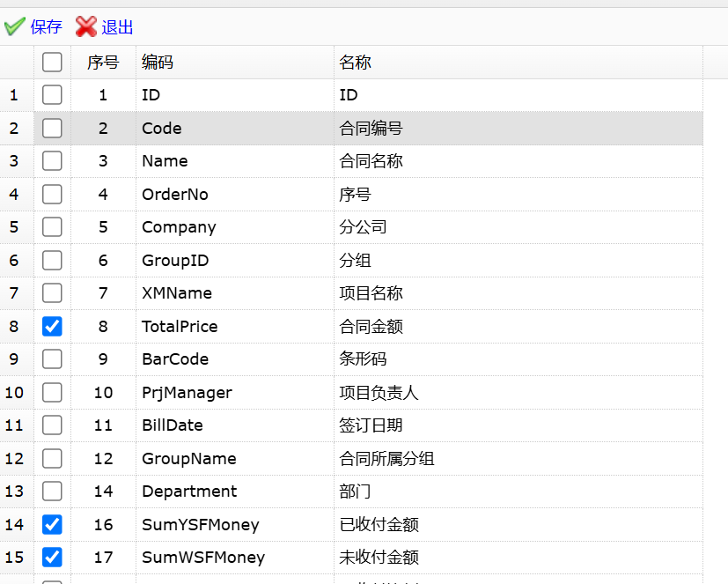This screenshot has height=584, width=728.
Task: Disable the TotalPrice row checkbox
Action: pos(51,326)
